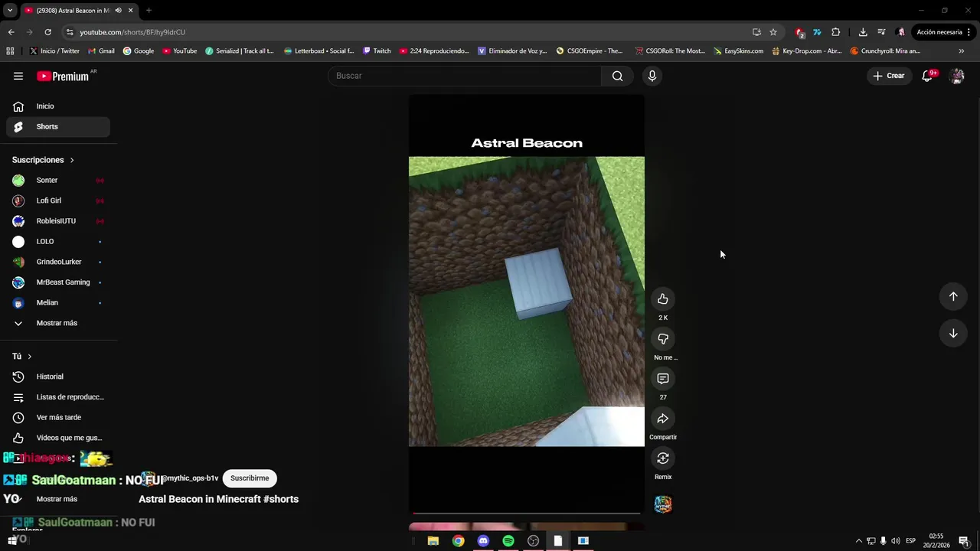Open Videos que me gustan
The height and width of the screenshot is (551, 980).
pos(58,438)
